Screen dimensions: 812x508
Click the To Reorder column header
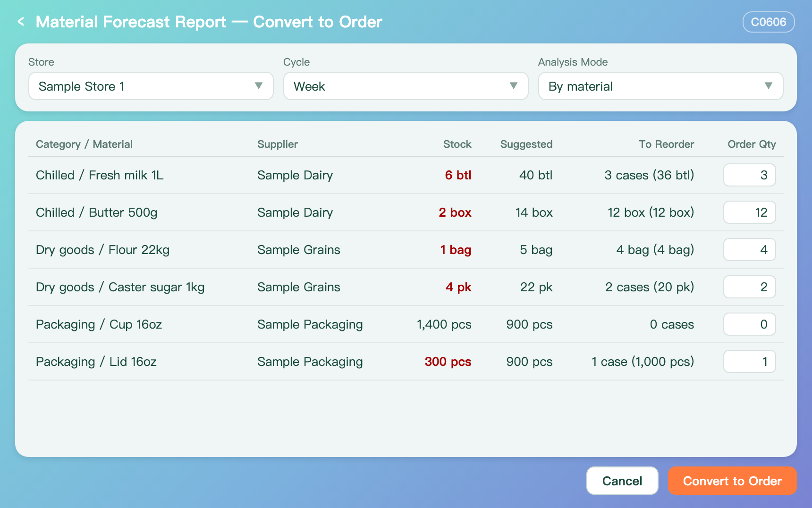667,144
